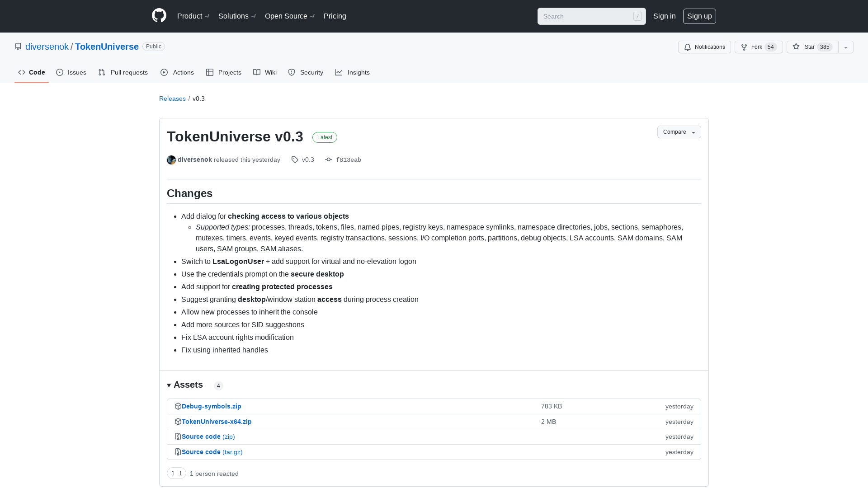
Task: Switch to the Pull requests tab
Action: 123,72
